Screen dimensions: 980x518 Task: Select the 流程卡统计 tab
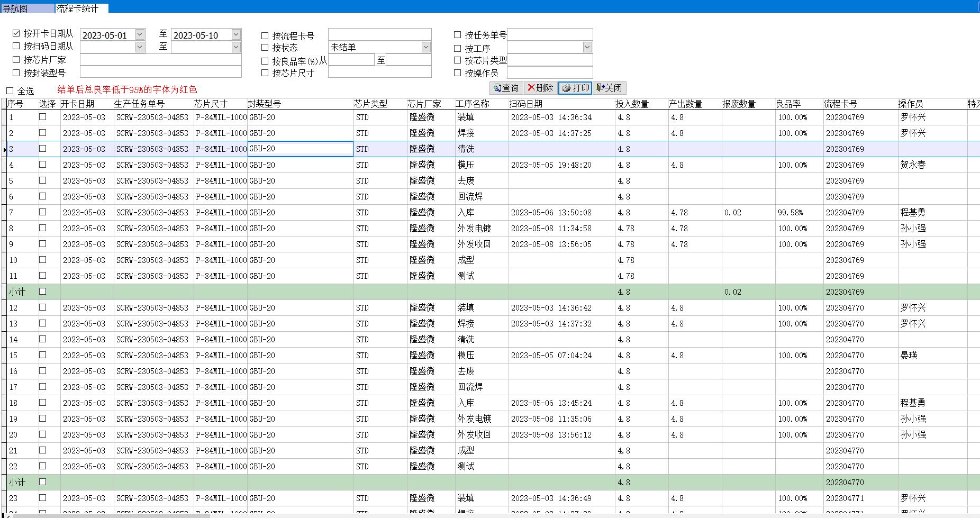[x=77, y=8]
